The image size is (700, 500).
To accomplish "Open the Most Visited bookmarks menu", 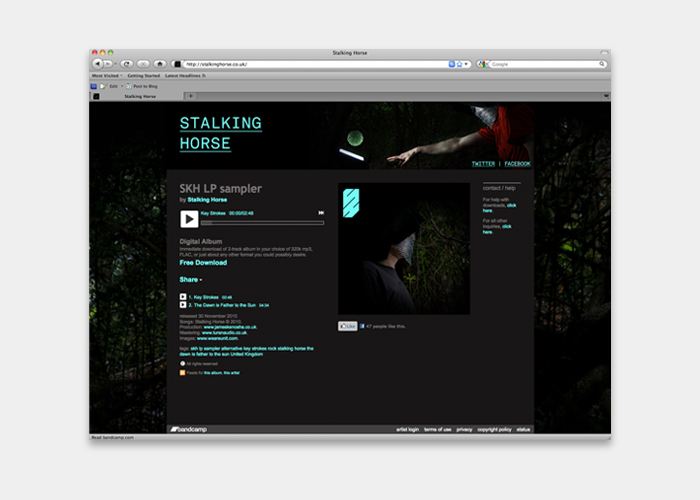I will tap(107, 75).
